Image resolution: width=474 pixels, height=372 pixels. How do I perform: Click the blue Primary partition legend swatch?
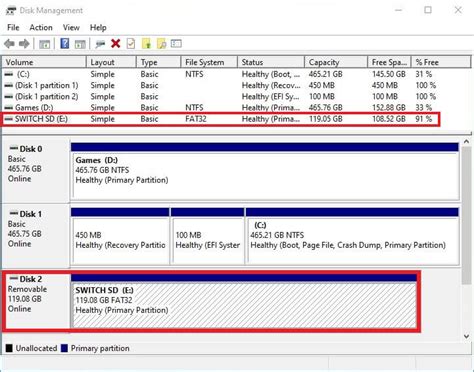click(x=64, y=348)
